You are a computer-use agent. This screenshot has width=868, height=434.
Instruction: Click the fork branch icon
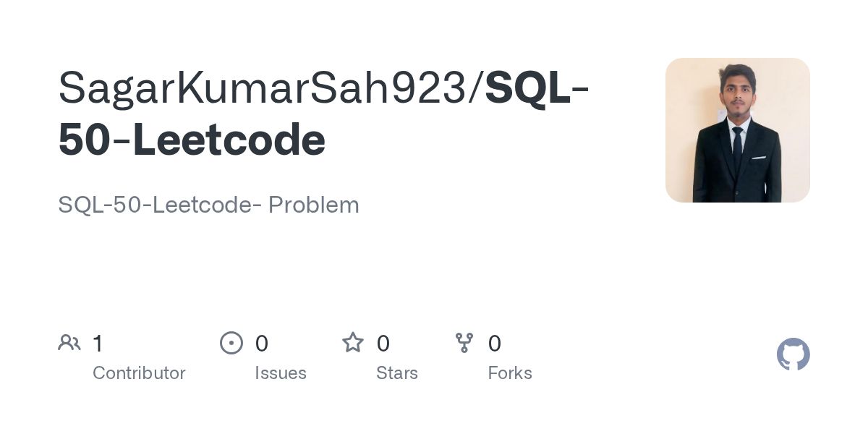464,343
